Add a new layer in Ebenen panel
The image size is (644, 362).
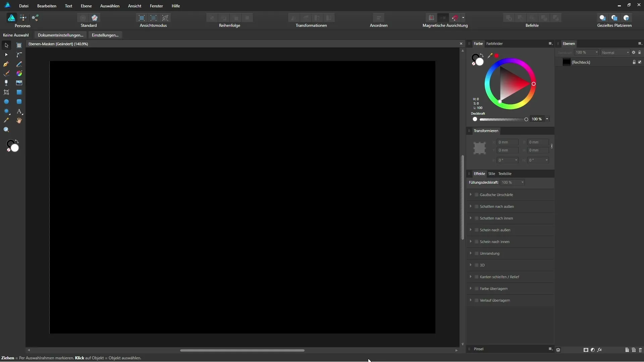[x=627, y=350]
